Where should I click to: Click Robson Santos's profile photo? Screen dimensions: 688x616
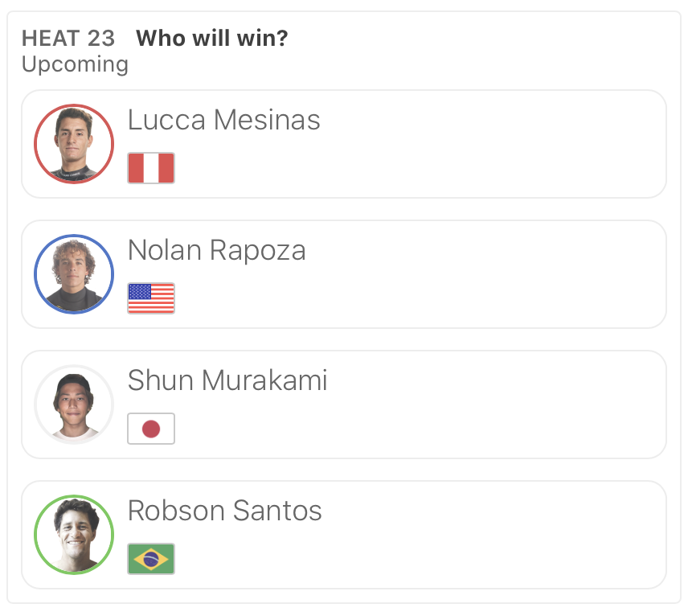tap(74, 535)
